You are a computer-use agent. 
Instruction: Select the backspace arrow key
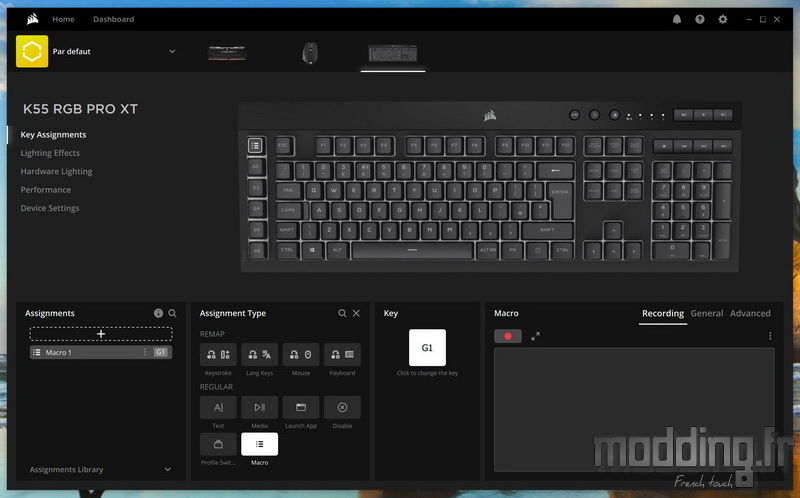[x=555, y=170]
